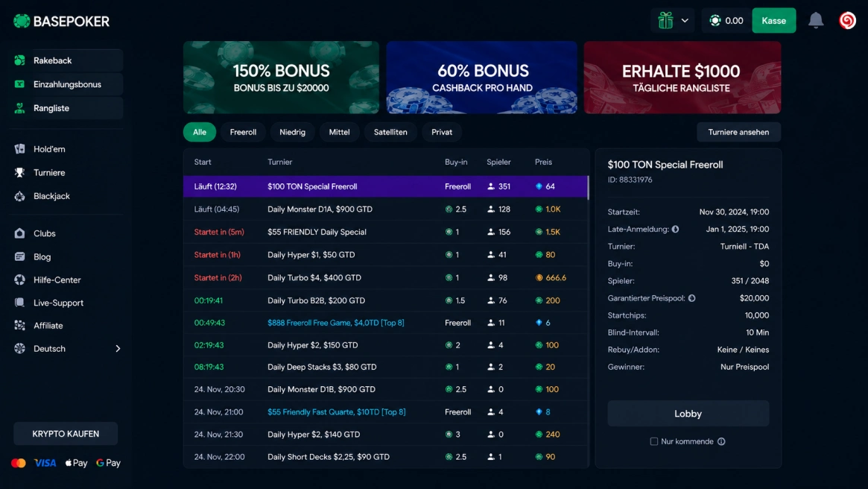The image size is (868, 489).
Task: Select the Privat filter tab
Action: [x=442, y=133]
